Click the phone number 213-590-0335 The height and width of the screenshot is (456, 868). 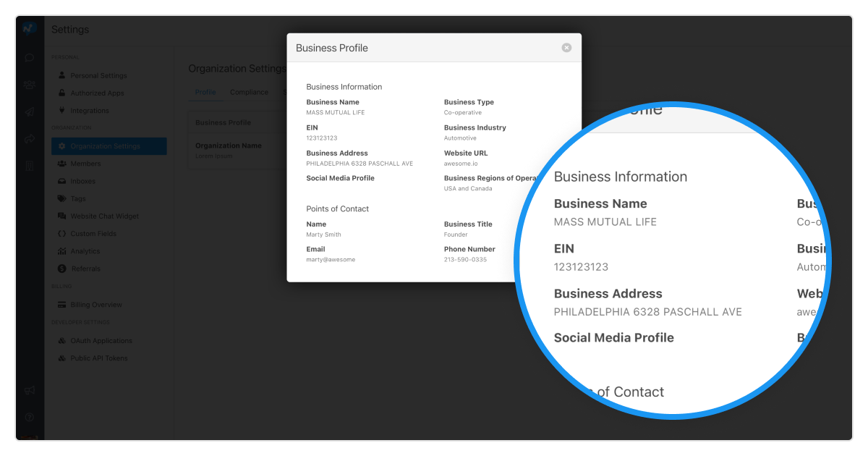pyautogui.click(x=465, y=260)
